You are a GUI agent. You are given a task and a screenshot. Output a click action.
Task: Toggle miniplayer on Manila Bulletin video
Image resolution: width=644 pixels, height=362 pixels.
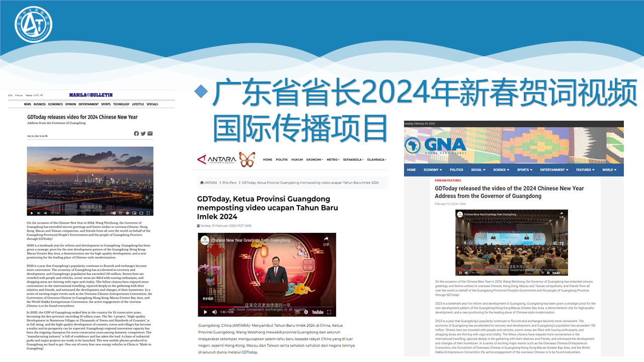click(134, 213)
